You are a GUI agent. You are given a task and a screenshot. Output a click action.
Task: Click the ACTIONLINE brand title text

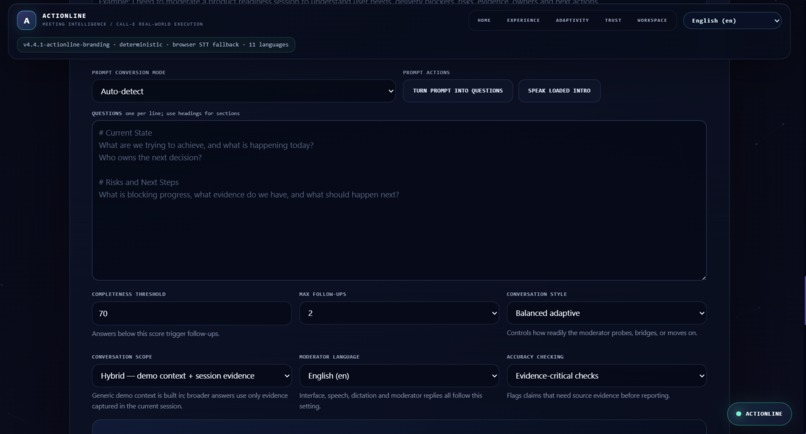pyautogui.click(x=64, y=16)
